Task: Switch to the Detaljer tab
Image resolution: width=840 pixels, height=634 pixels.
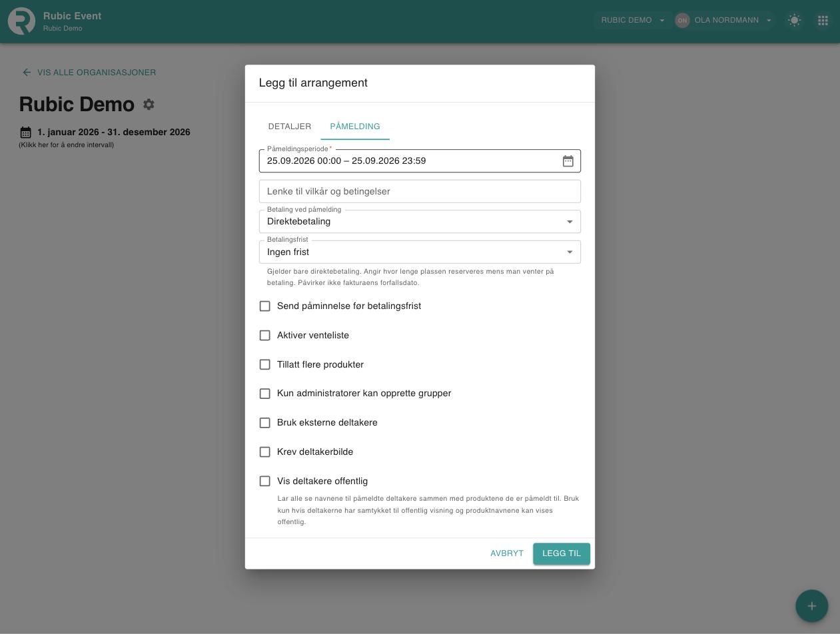Action: pos(290,127)
